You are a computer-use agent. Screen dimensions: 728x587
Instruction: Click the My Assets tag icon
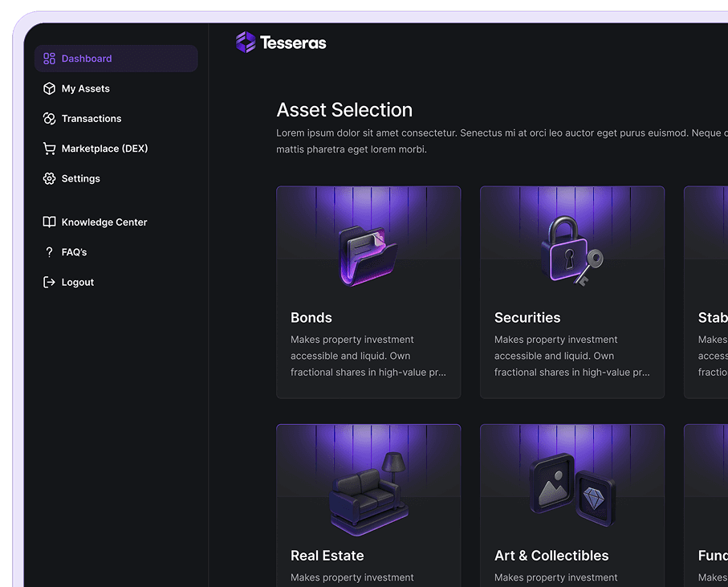pyautogui.click(x=48, y=88)
